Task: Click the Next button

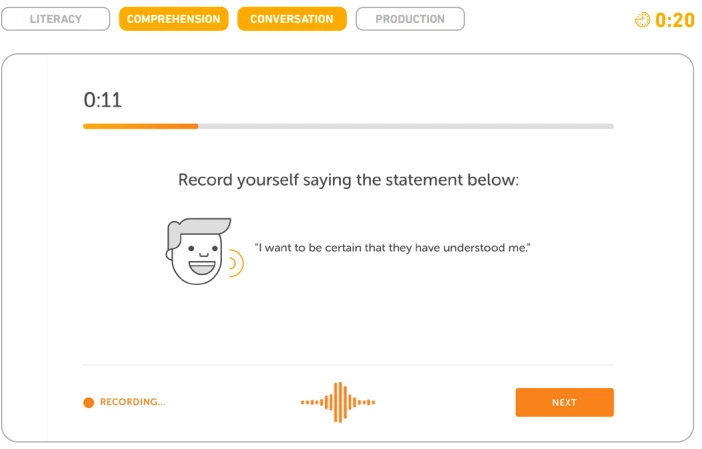Action: pos(565,402)
